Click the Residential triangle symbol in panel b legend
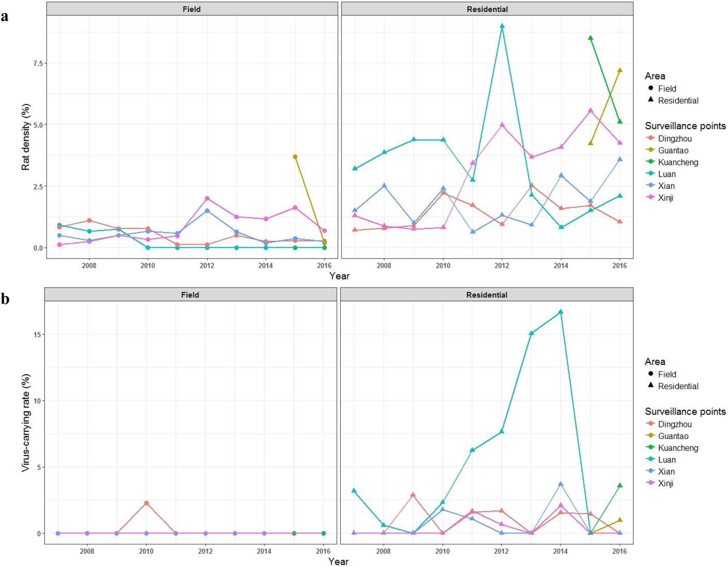The width and height of the screenshot is (728, 567). (651, 385)
